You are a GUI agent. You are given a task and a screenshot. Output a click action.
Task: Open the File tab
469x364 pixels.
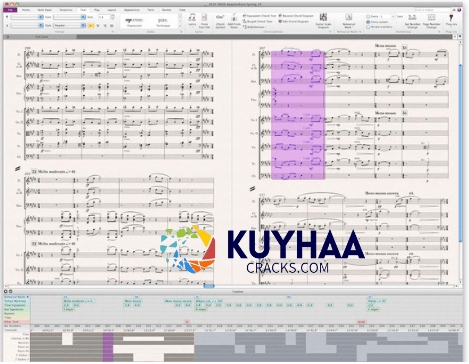point(10,10)
